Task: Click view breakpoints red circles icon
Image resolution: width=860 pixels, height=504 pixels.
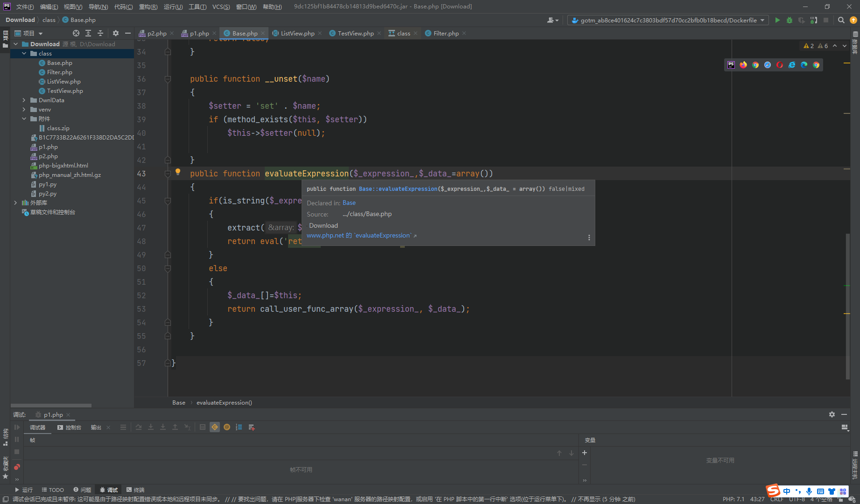Action: click(17, 467)
